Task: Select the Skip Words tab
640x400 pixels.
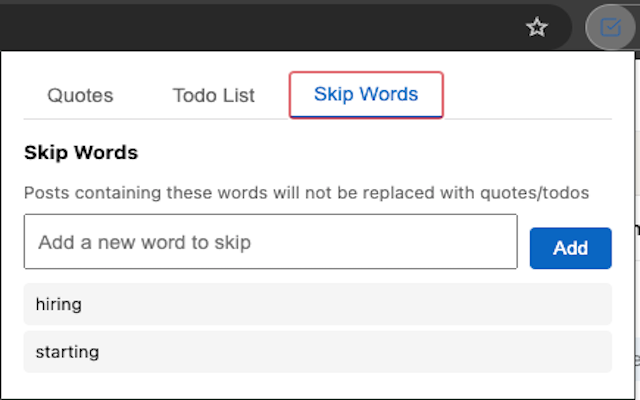Action: [x=366, y=95]
